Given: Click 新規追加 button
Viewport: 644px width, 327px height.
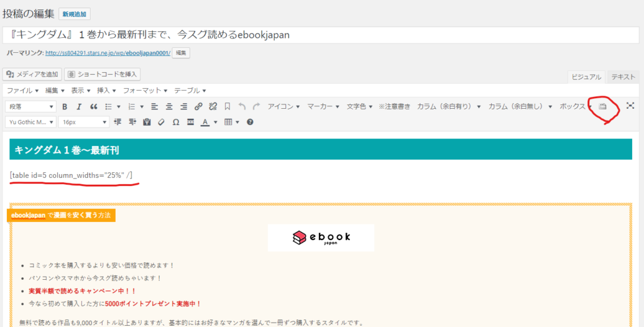Looking at the screenshot, I should click(x=74, y=14).
